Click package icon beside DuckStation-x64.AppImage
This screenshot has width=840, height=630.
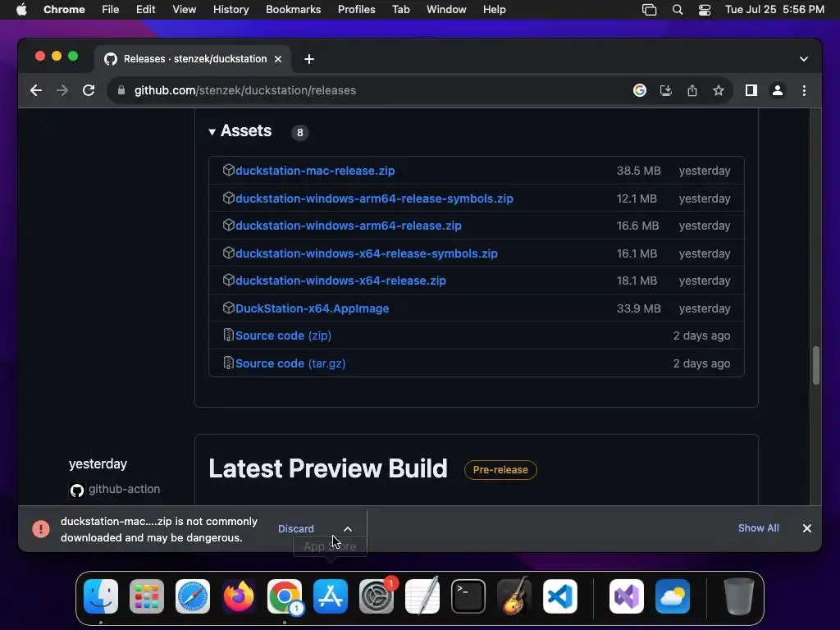pyautogui.click(x=229, y=308)
